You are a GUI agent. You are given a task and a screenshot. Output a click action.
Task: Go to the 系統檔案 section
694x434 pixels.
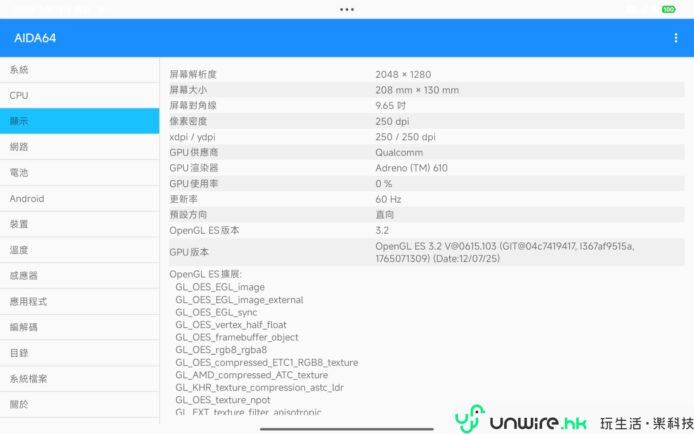(80, 379)
